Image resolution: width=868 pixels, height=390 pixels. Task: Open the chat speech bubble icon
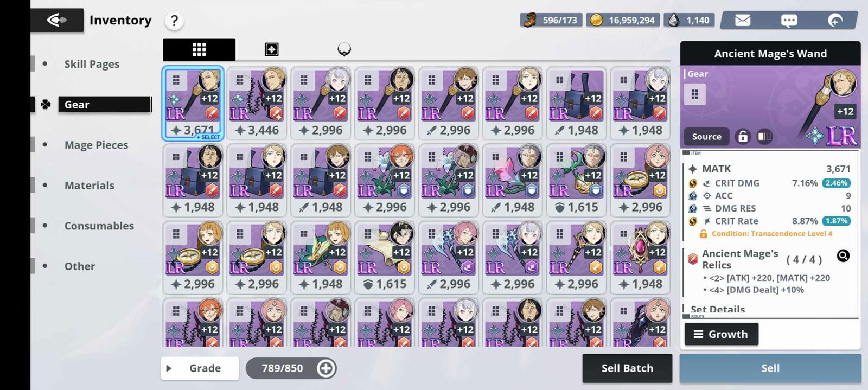pyautogui.click(x=789, y=21)
